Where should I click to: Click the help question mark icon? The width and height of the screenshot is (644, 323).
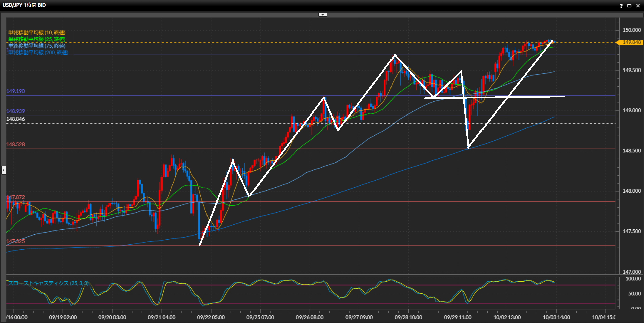coord(621,6)
